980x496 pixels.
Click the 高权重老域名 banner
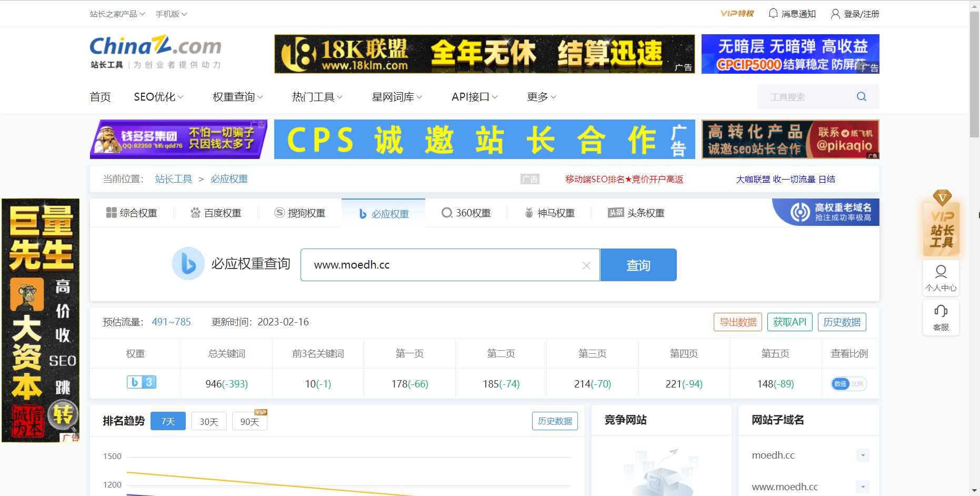coord(826,212)
